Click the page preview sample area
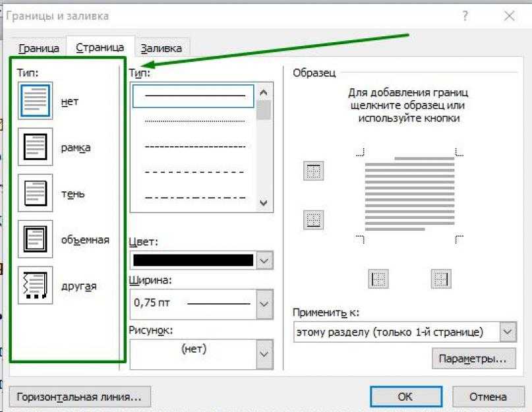The image size is (532, 412). (409, 195)
